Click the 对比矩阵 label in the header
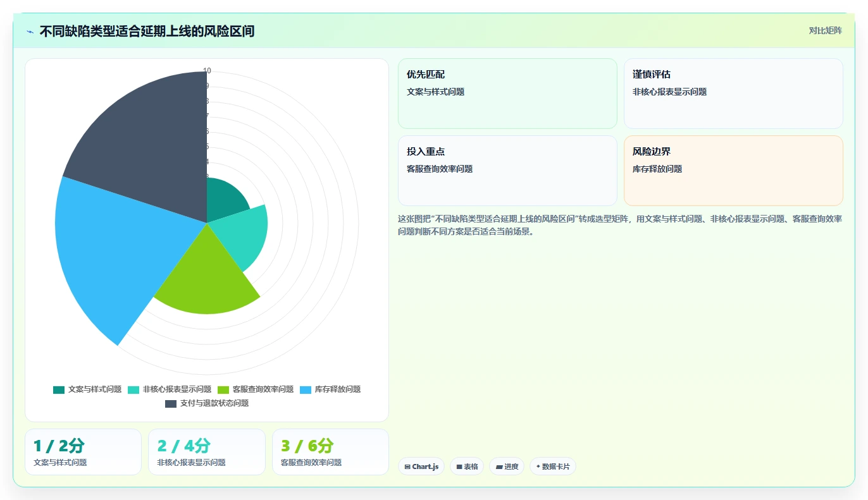 pos(826,30)
